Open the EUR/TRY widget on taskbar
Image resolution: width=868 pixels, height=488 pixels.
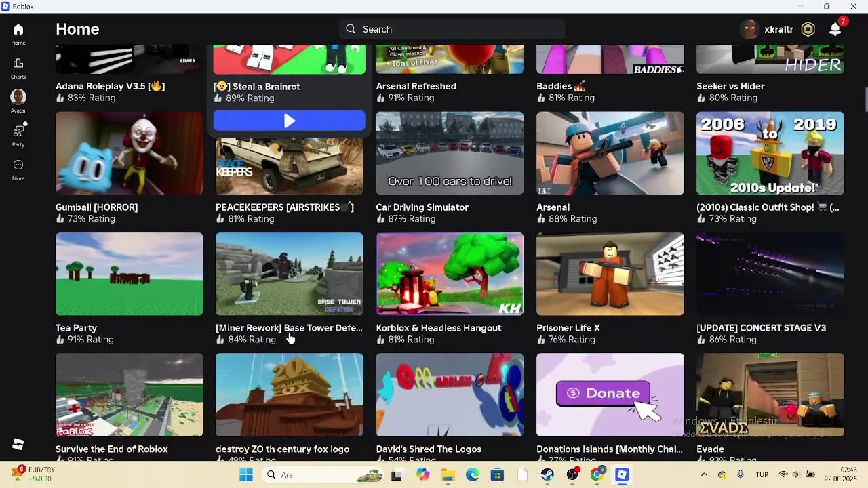pos(34,474)
